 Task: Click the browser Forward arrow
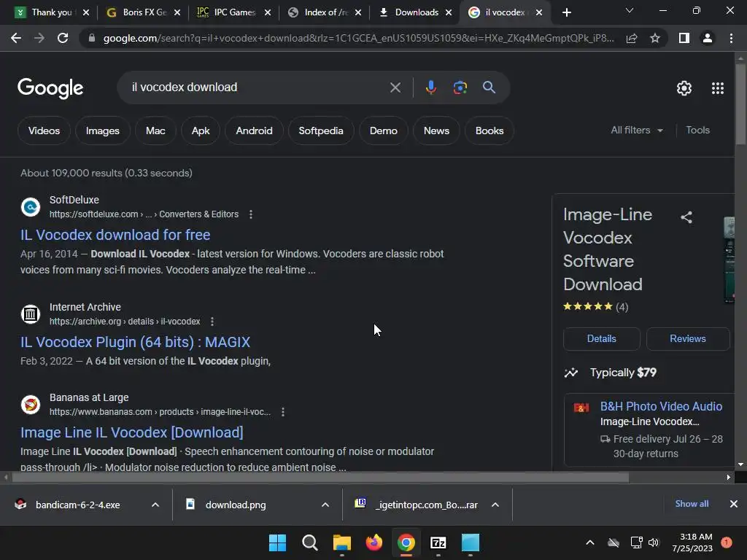click(39, 38)
